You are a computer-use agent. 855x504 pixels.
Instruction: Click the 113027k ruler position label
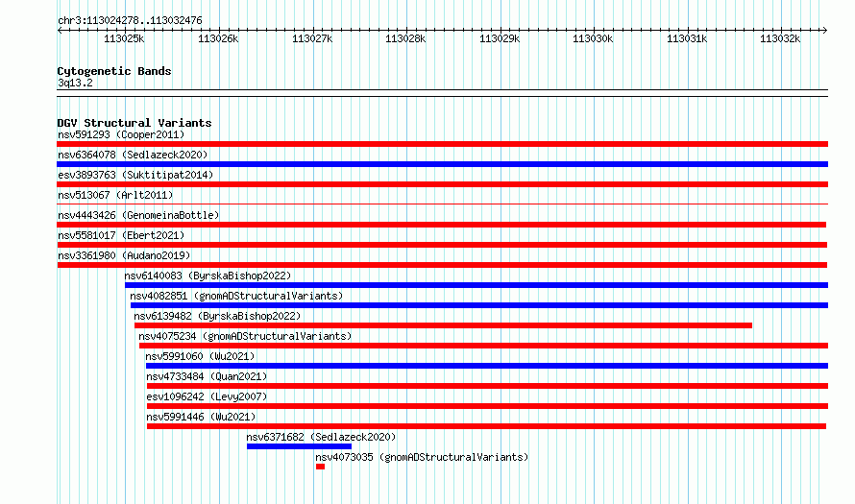tap(312, 38)
